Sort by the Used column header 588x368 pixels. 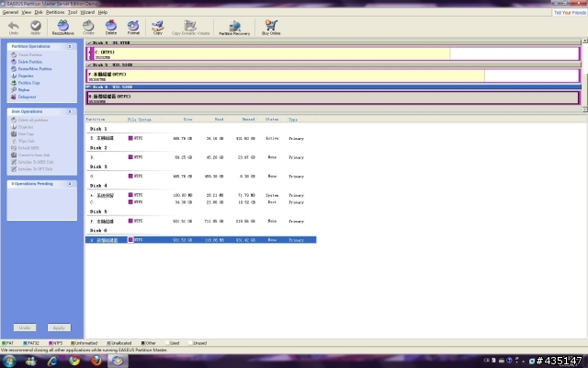[x=209, y=120]
